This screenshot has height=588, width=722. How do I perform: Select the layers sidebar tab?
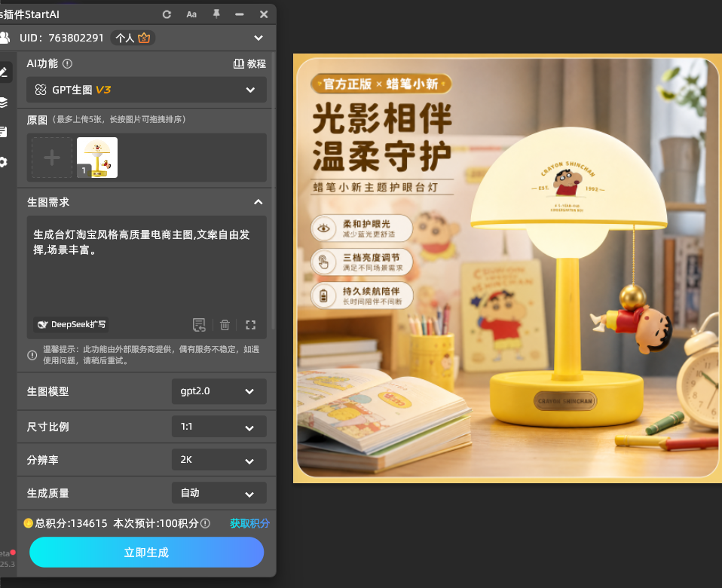(x=4, y=103)
